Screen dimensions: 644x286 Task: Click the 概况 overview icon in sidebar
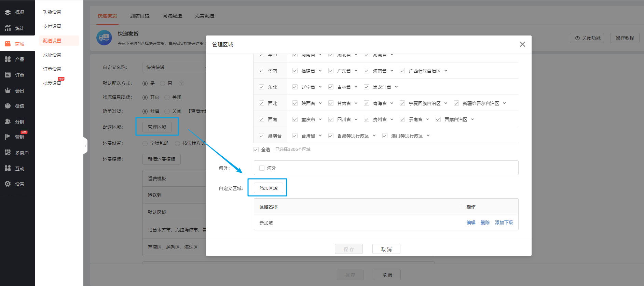tap(8, 12)
